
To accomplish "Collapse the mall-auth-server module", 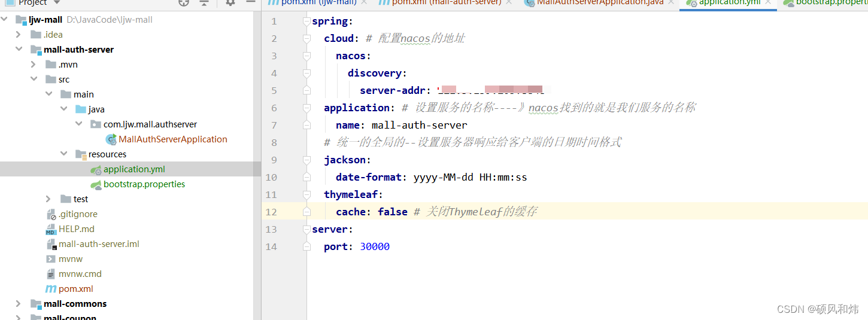I will coord(19,50).
